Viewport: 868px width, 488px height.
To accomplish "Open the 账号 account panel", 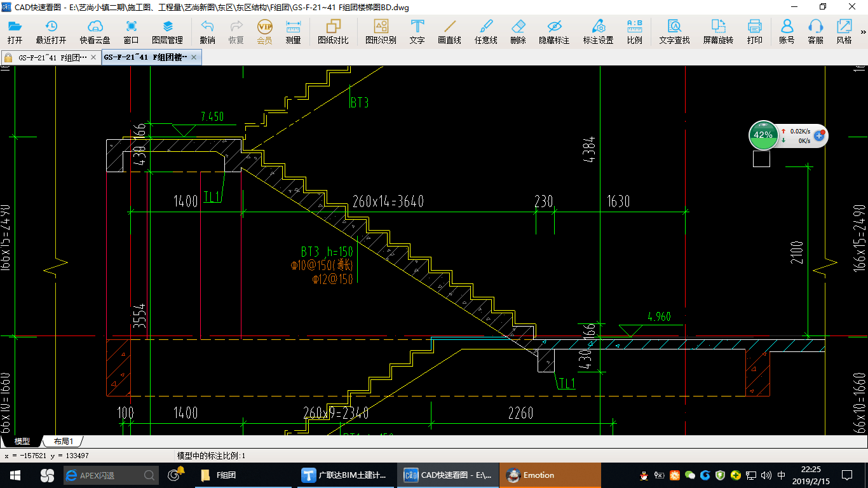I will tap(787, 32).
